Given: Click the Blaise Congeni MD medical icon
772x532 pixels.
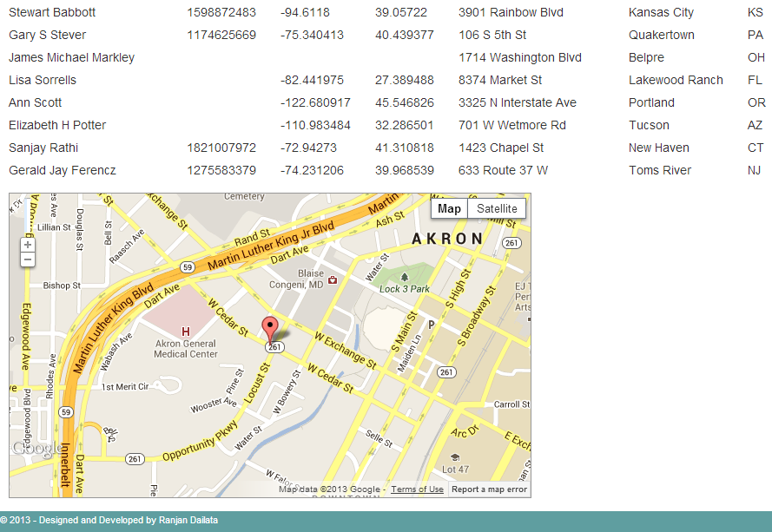Looking at the screenshot, I should click(333, 279).
